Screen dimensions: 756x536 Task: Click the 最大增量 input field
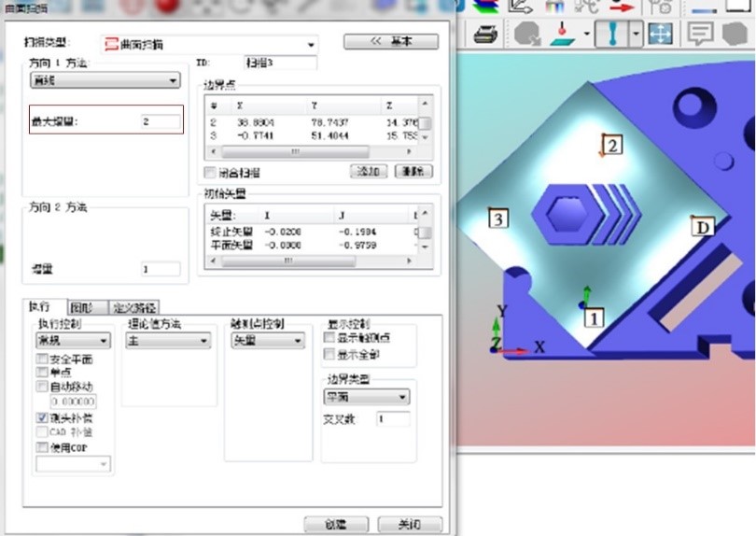coord(160,121)
